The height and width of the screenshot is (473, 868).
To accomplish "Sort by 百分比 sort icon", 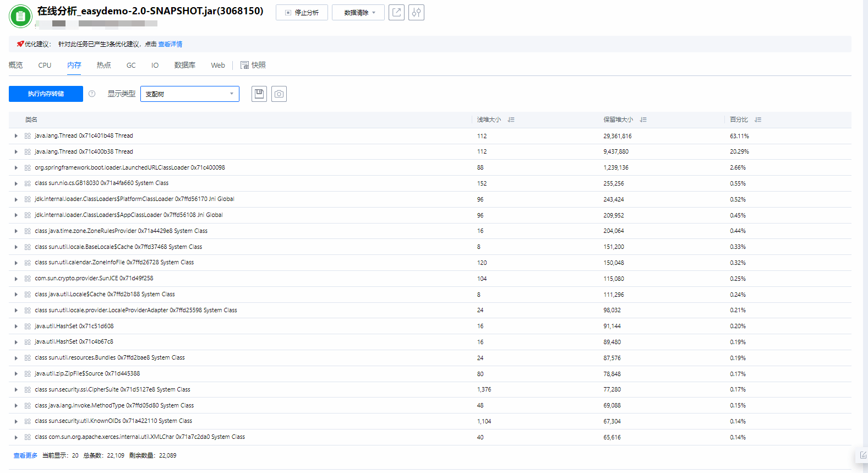I will pyautogui.click(x=758, y=119).
